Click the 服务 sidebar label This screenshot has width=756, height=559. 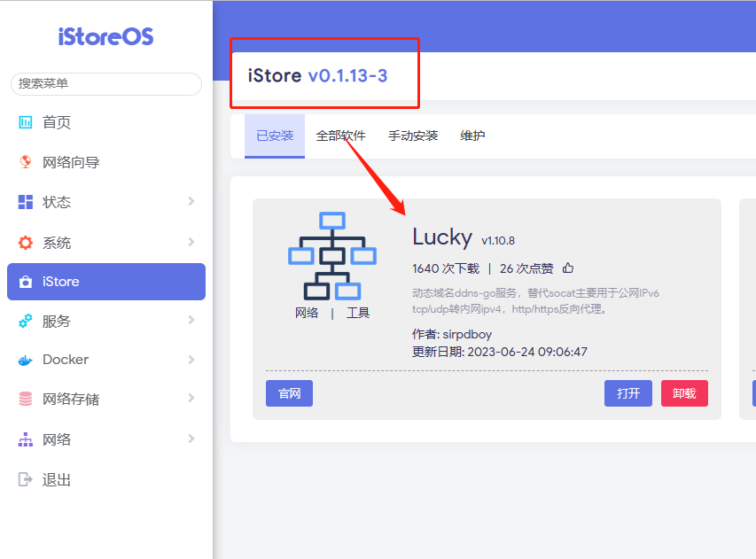pos(57,321)
